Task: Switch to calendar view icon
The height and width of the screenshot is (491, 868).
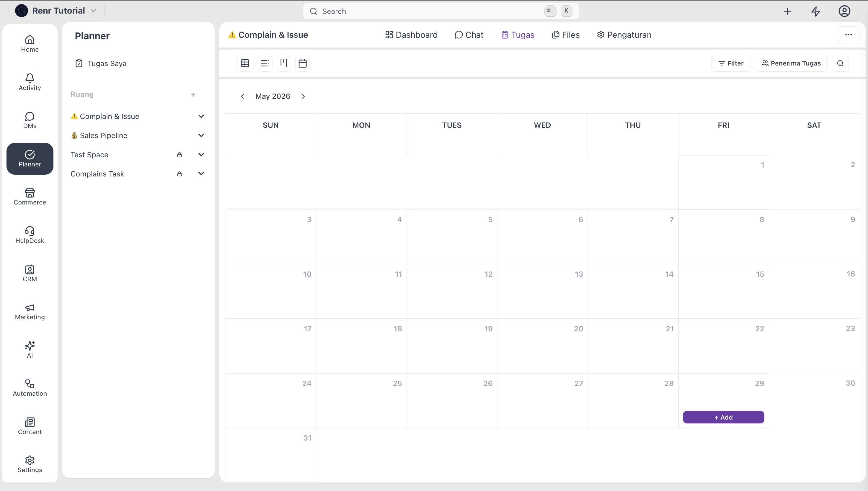Action: (x=303, y=63)
